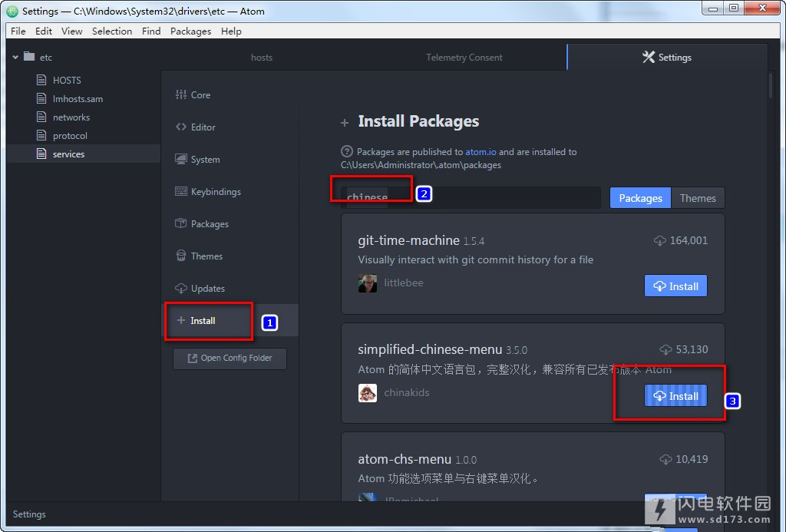This screenshot has width=786, height=532.
Task: Click the services file icon
Action: pyautogui.click(x=41, y=154)
